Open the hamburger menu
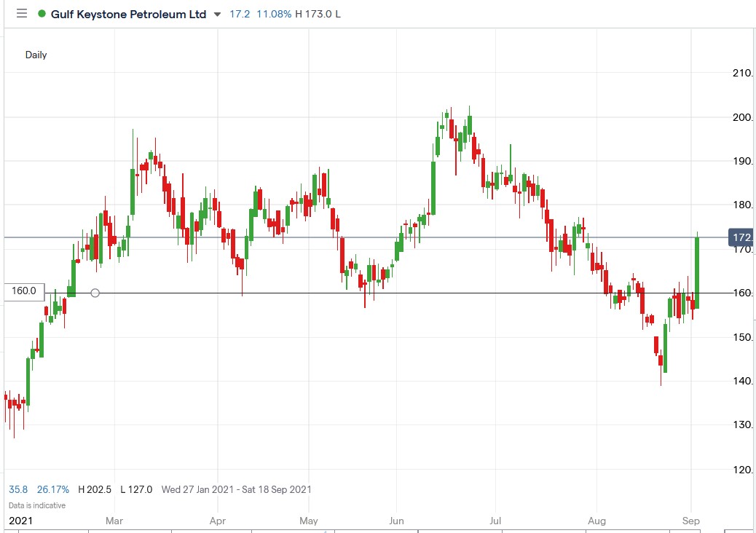Screen dimensions: 756x533 coord(21,13)
